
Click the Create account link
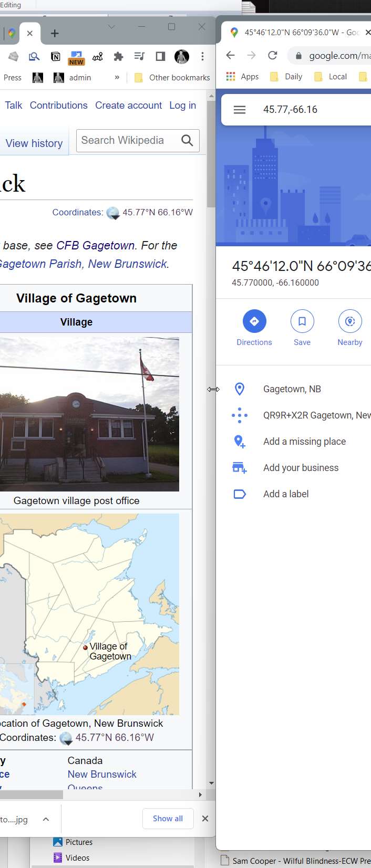click(128, 106)
